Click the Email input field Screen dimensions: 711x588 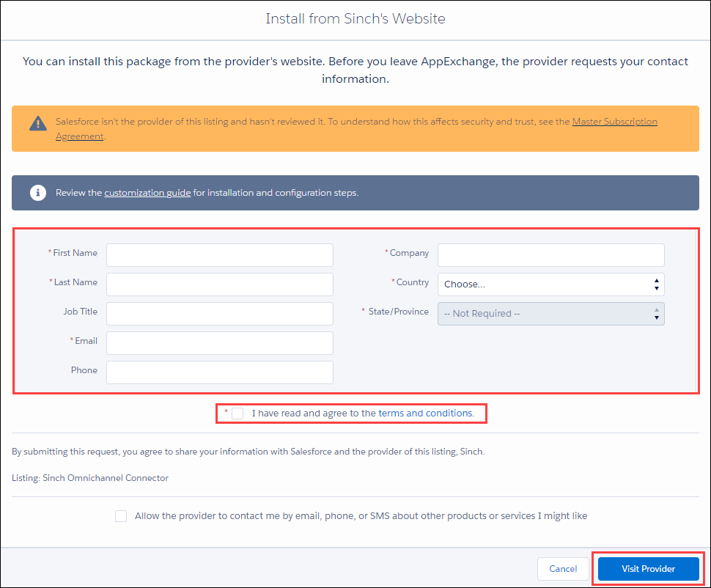point(219,342)
